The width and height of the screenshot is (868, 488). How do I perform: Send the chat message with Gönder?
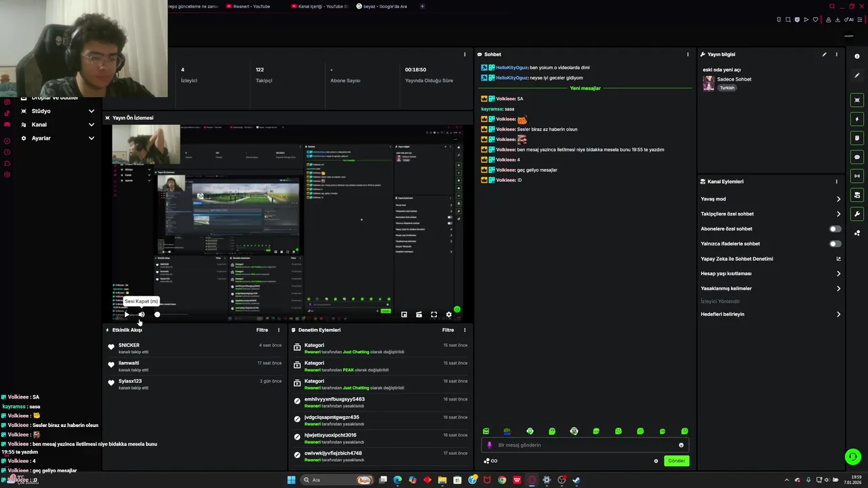tap(676, 461)
